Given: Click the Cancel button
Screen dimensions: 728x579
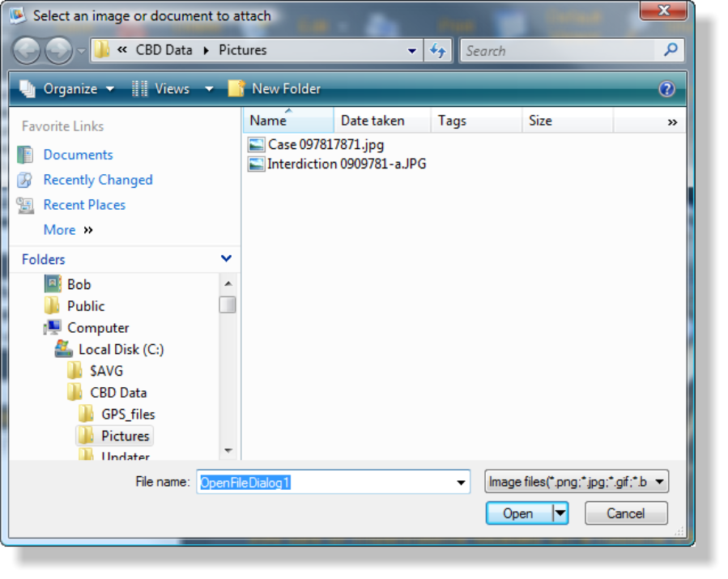Looking at the screenshot, I should pyautogui.click(x=626, y=513).
